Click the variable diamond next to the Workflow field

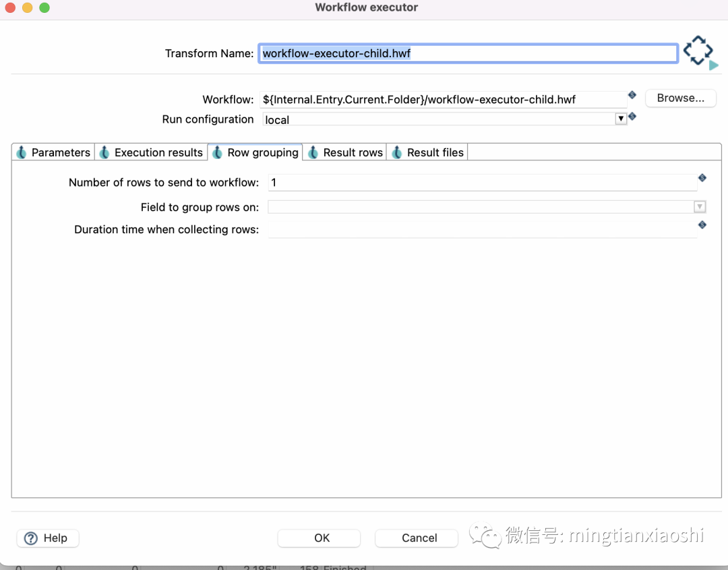click(632, 95)
